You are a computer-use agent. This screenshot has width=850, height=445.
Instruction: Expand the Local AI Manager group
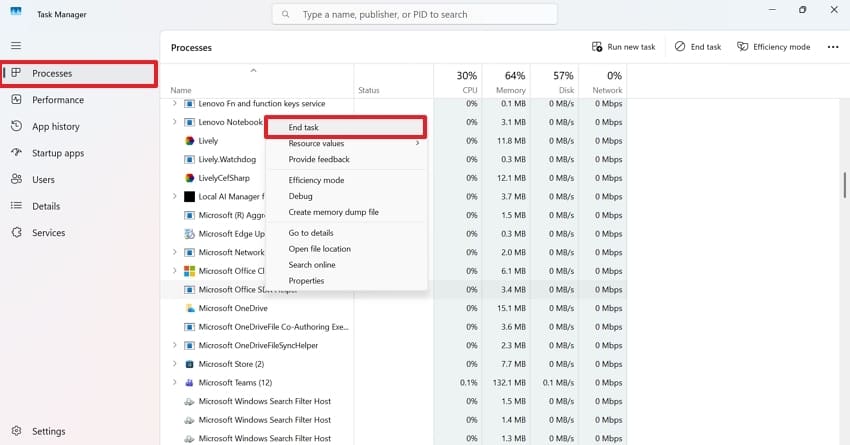point(174,196)
